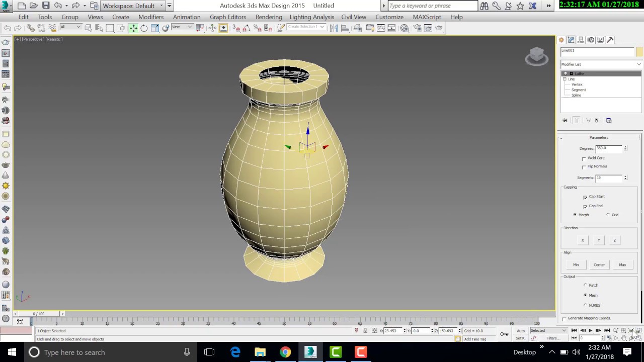Open the Modifier List dropdown
644x362 pixels.
[x=601, y=64]
